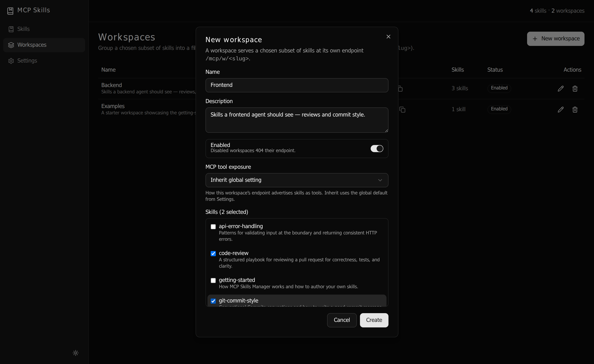Toggle the Enabled workspace switch
Image resolution: width=594 pixels, height=364 pixels.
pos(377,148)
